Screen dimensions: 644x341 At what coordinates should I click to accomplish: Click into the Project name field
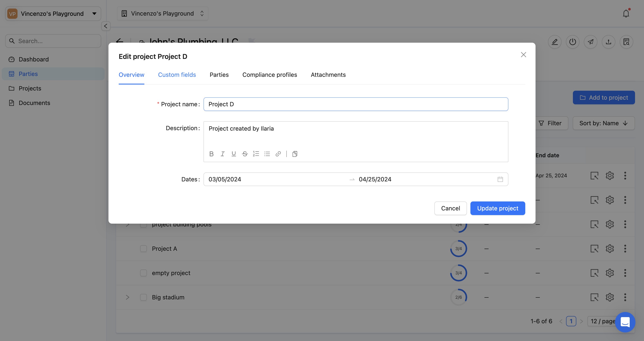coord(356,104)
